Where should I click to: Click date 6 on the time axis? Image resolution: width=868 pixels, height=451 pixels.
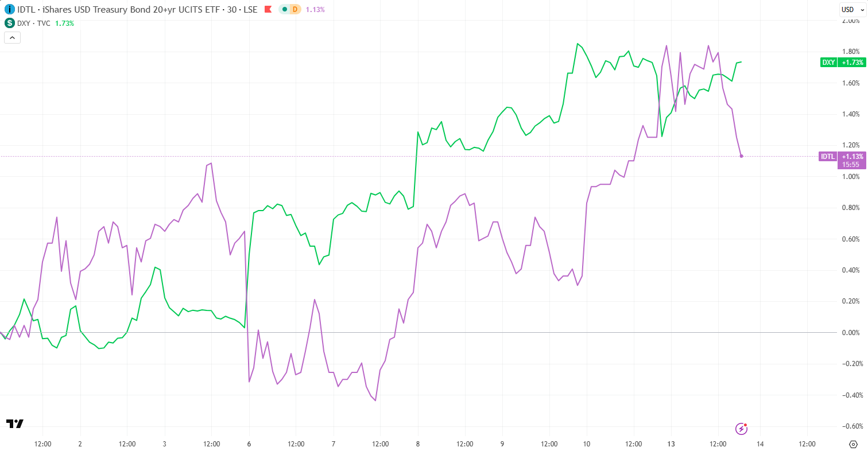click(x=249, y=444)
